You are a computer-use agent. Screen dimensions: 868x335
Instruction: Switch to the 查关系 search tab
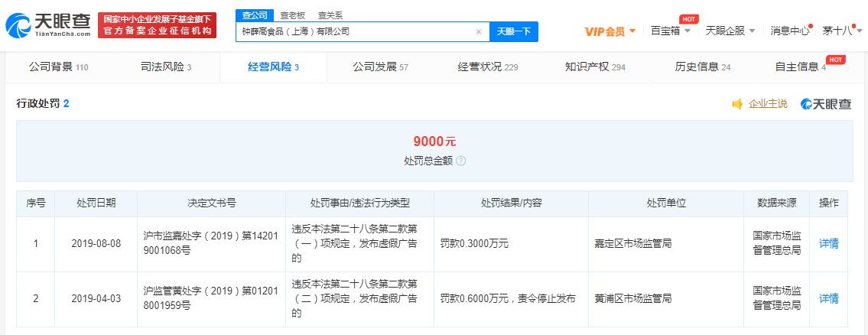click(330, 15)
